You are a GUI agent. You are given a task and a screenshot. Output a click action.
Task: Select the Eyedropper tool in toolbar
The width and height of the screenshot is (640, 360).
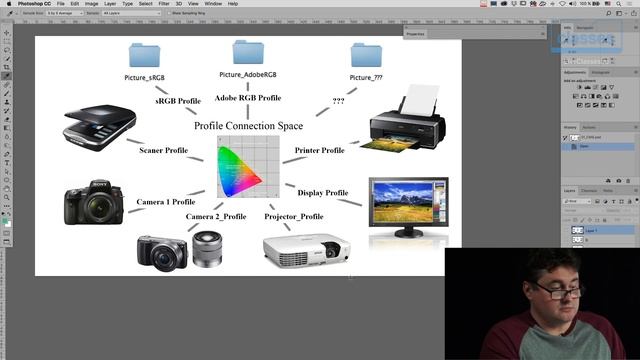[7, 76]
